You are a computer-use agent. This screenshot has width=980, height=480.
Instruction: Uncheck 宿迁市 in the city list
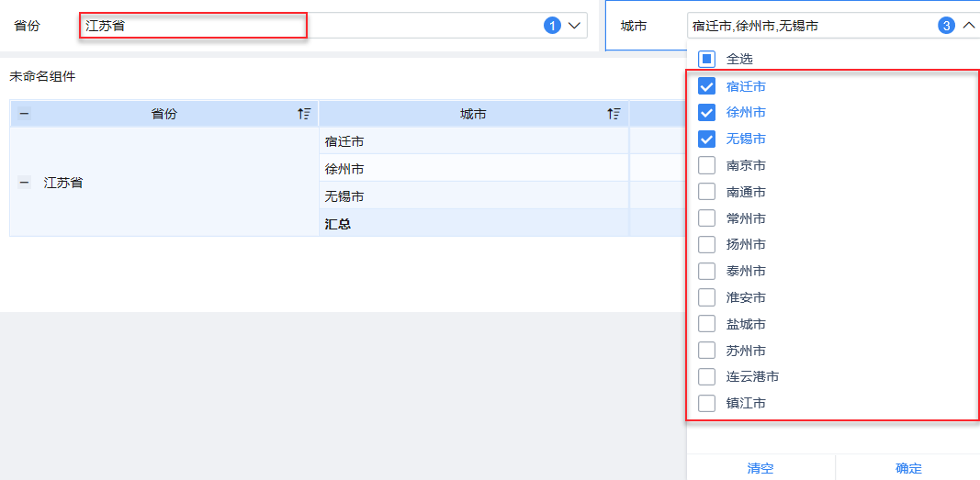click(706, 86)
